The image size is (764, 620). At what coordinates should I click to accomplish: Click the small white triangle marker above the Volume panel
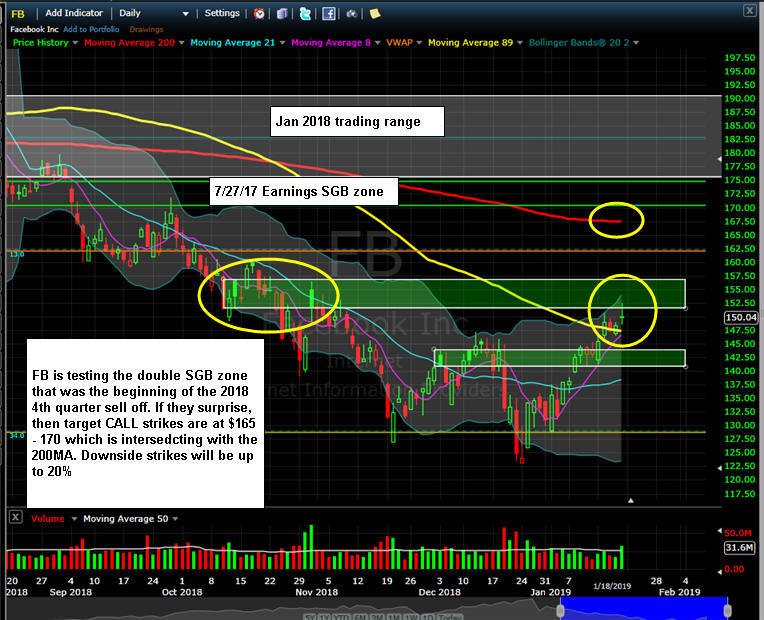pyautogui.click(x=630, y=501)
